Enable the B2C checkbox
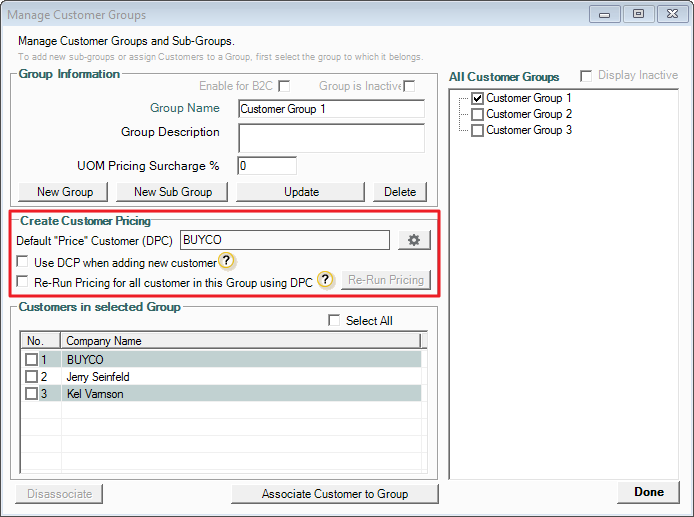This screenshot has width=694, height=517. point(284,87)
